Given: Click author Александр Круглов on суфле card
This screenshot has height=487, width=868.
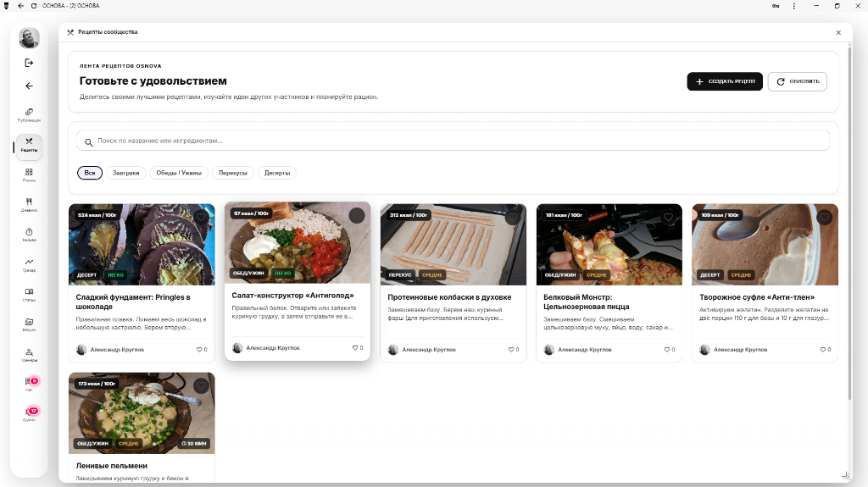Looking at the screenshot, I should coord(740,350).
